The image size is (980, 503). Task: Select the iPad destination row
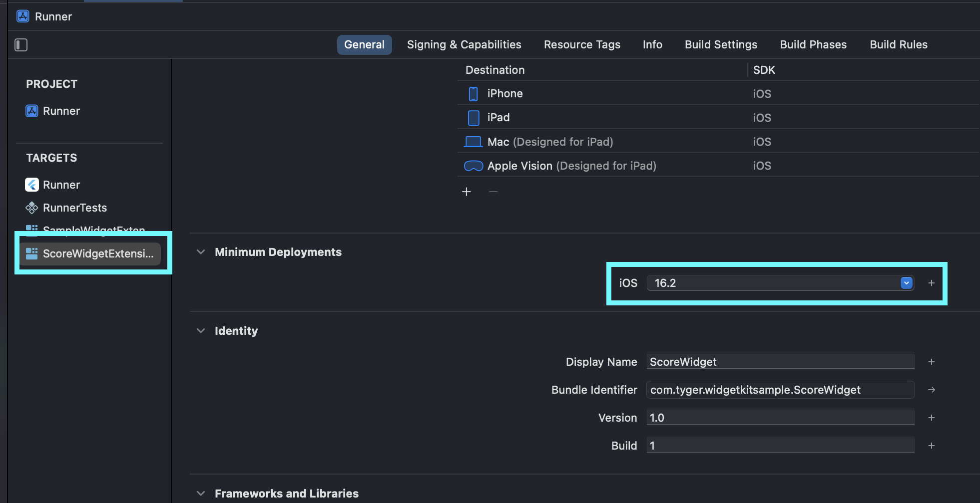click(718, 117)
